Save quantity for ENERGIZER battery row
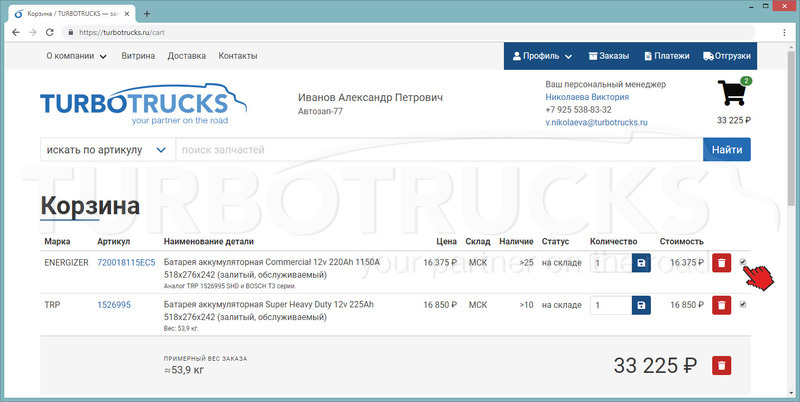This screenshot has width=800, height=402. [641, 263]
